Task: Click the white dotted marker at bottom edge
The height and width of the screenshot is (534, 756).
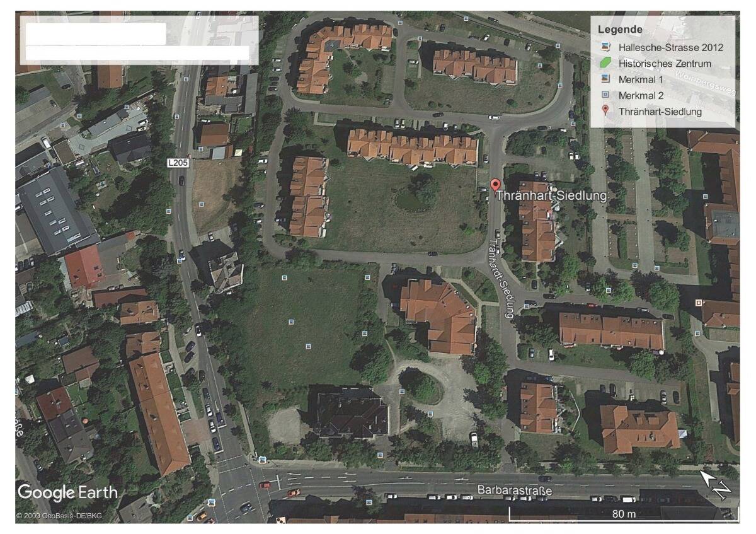Action: pyautogui.click(x=282, y=521)
